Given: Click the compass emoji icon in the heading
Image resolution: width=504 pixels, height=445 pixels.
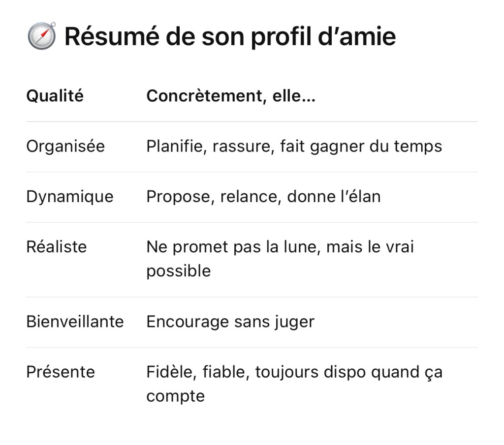Looking at the screenshot, I should (41, 37).
